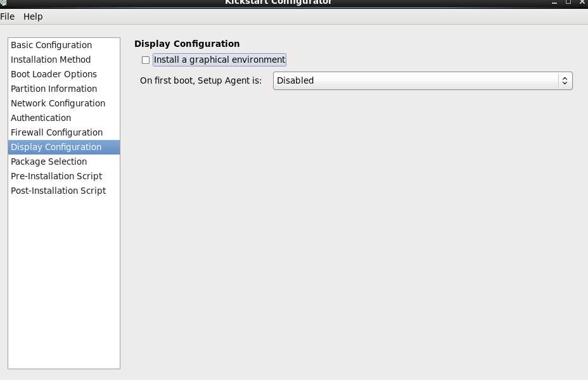Screen dimensions: 588x380
Task: Select Basic Configuration in the sidebar
Action: [x=64, y=45]
